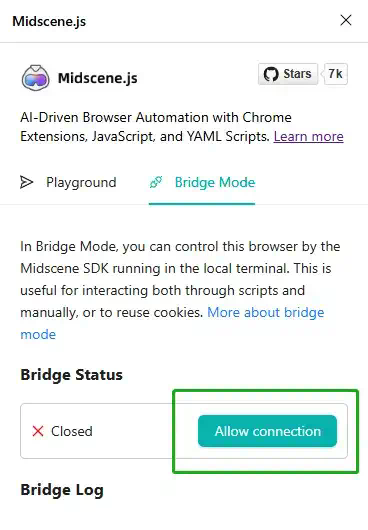Close the Midscene.js side panel
The width and height of the screenshot is (368, 530).
pyautogui.click(x=346, y=20)
